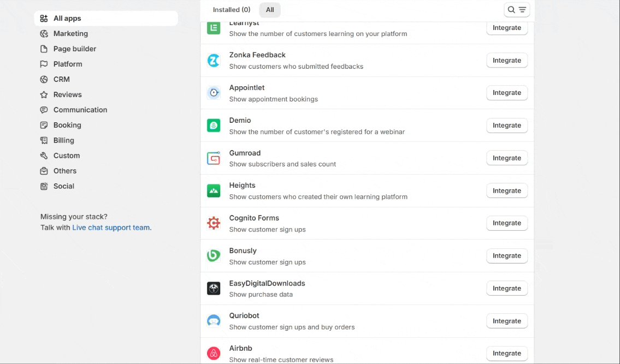The image size is (620, 364).
Task: Click the Custom wrench icon
Action: (x=44, y=156)
